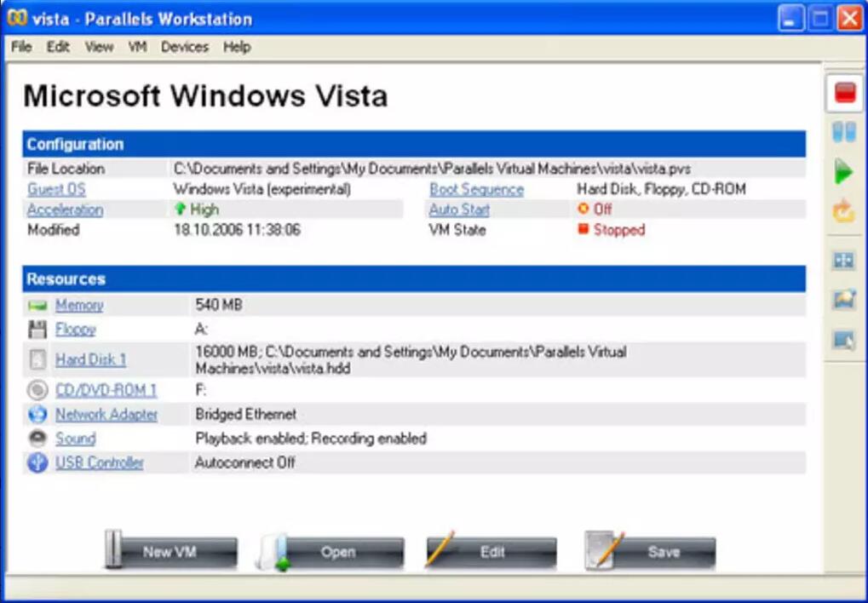
Task: Click the New VM button
Action: coord(170,552)
